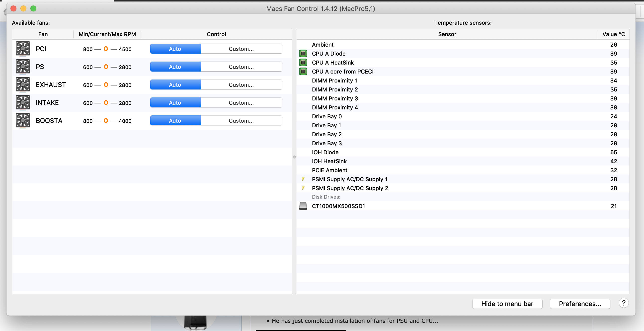The width and height of the screenshot is (644, 331).
Task: Open the Preferences dialog
Action: click(580, 304)
